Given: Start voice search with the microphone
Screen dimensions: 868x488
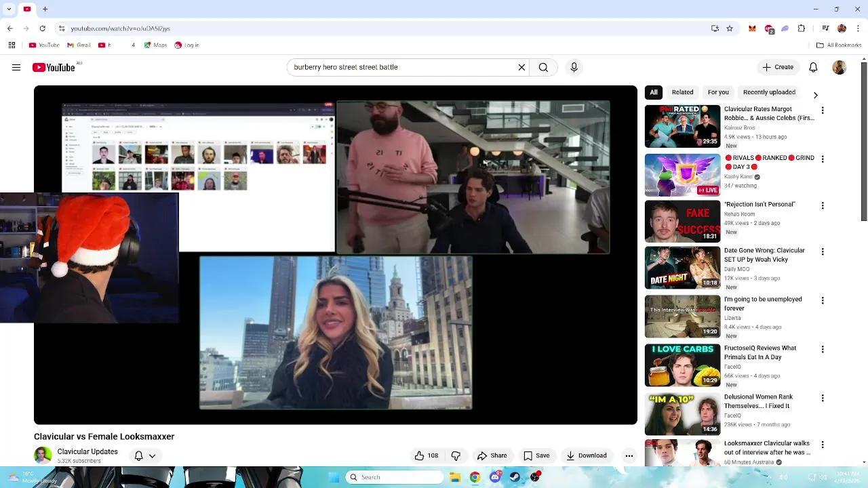Looking at the screenshot, I should point(574,67).
